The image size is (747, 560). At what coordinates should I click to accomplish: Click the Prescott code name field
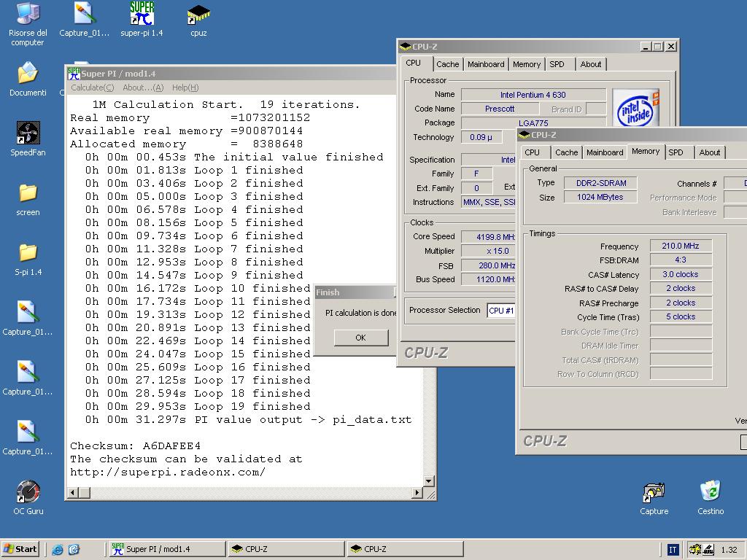[x=500, y=109]
